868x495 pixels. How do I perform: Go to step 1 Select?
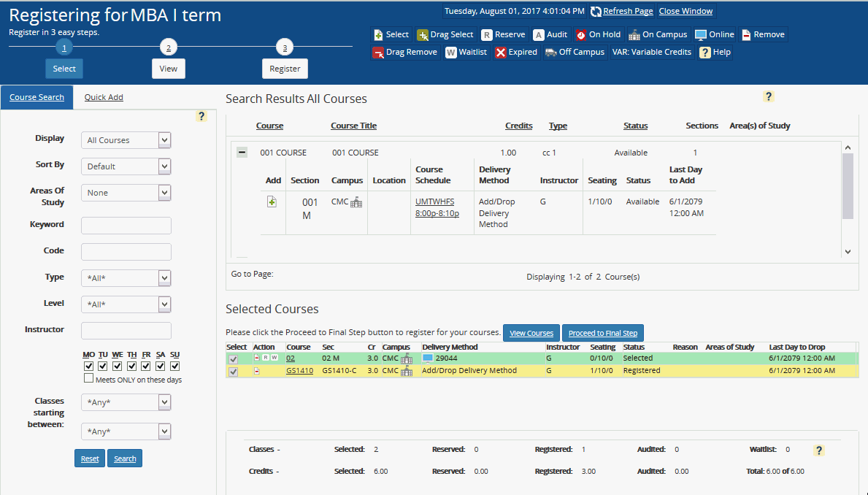pos(64,69)
